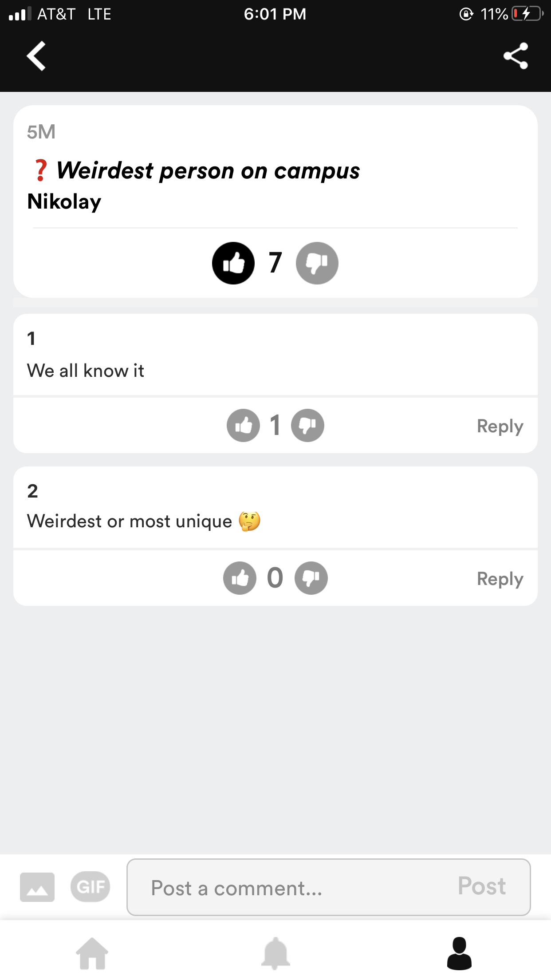Tap the back arrow icon
This screenshot has width=551, height=980.
coord(36,56)
